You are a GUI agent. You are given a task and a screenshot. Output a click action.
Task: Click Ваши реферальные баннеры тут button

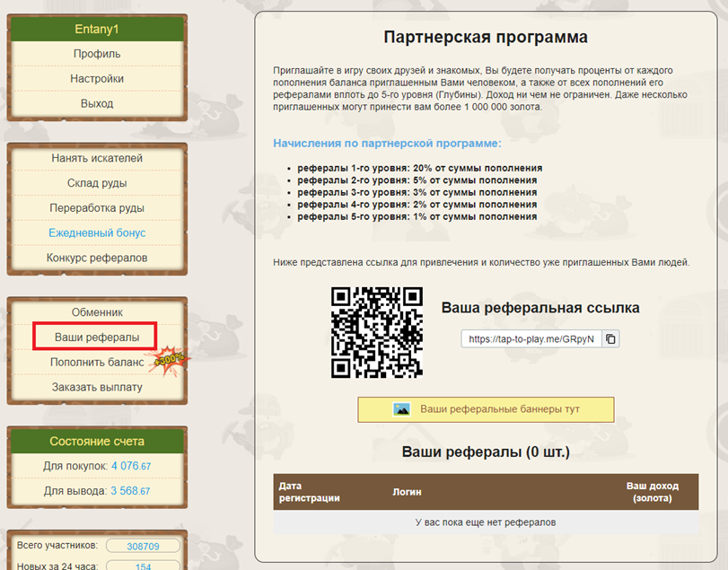(x=486, y=409)
